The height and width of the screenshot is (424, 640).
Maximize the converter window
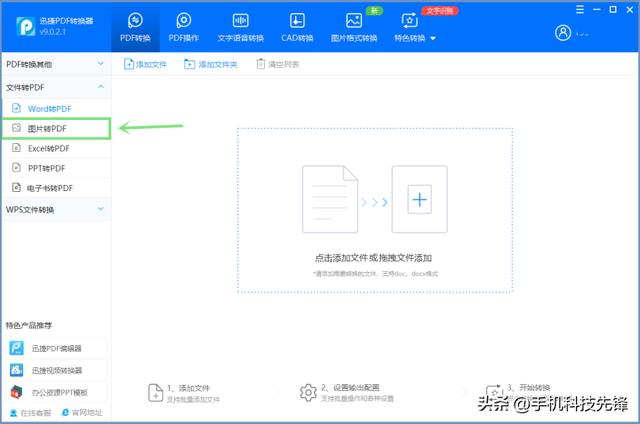613,9
